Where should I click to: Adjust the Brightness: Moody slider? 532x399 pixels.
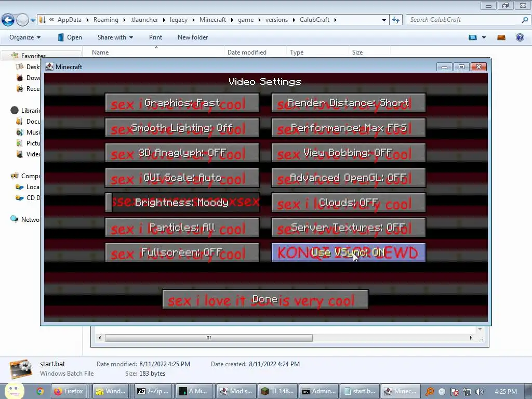coord(182,203)
